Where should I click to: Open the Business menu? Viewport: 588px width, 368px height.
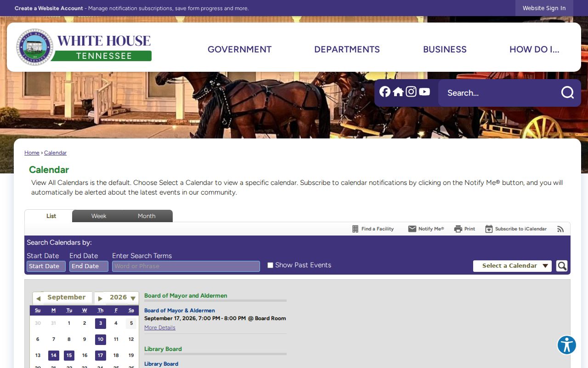445,49
